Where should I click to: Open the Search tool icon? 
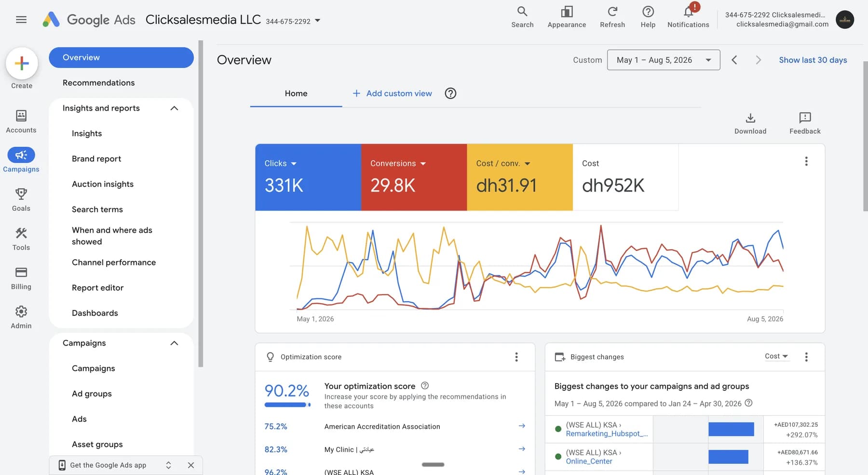[x=522, y=17]
